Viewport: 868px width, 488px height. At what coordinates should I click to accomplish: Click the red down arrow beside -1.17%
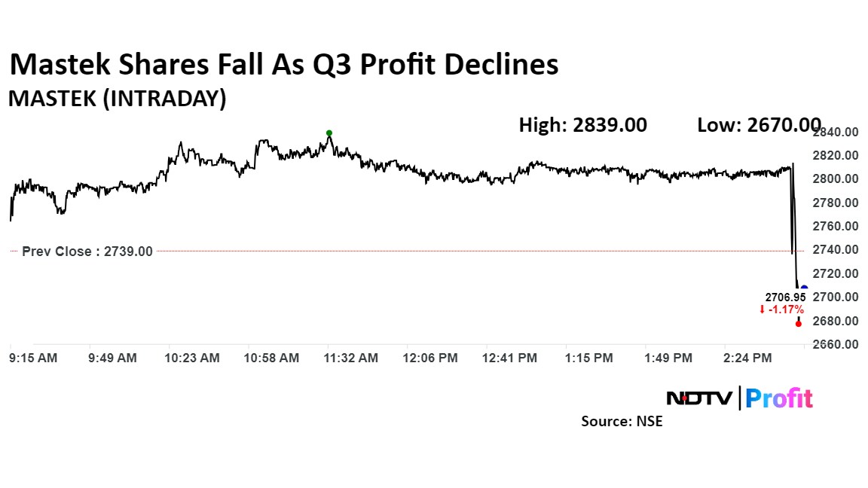tap(762, 310)
